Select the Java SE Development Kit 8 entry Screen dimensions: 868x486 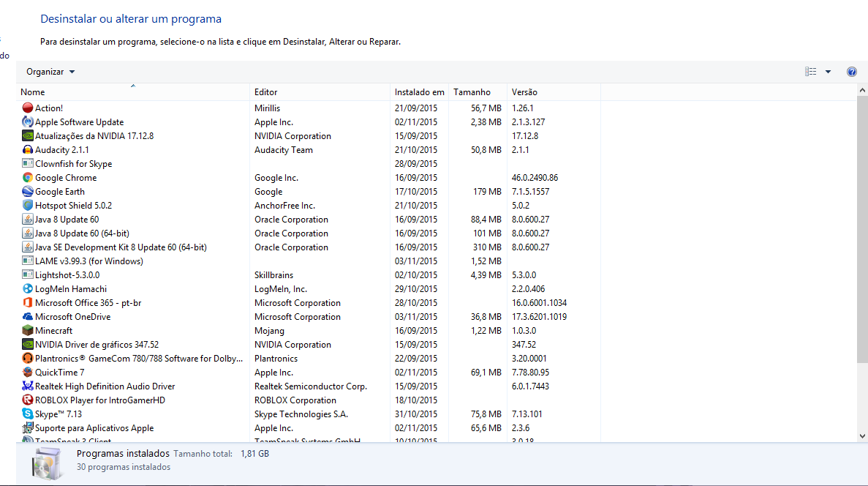(x=121, y=247)
